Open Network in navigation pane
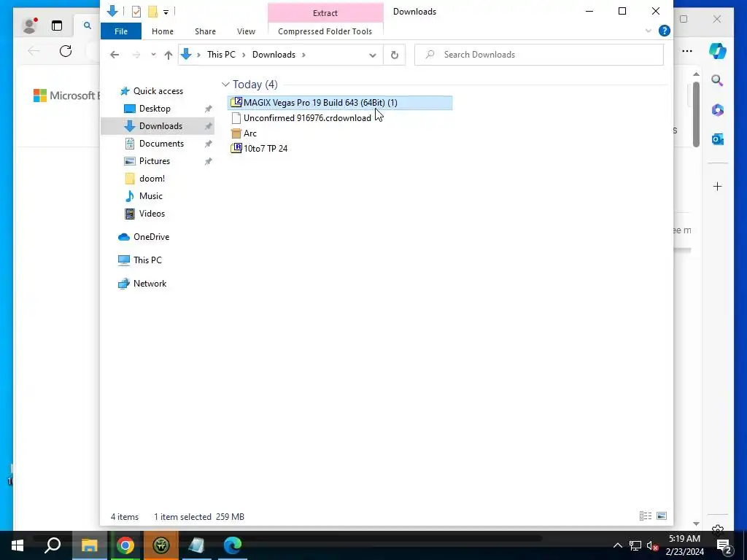Screen dimensions: 747x560 point(150,284)
